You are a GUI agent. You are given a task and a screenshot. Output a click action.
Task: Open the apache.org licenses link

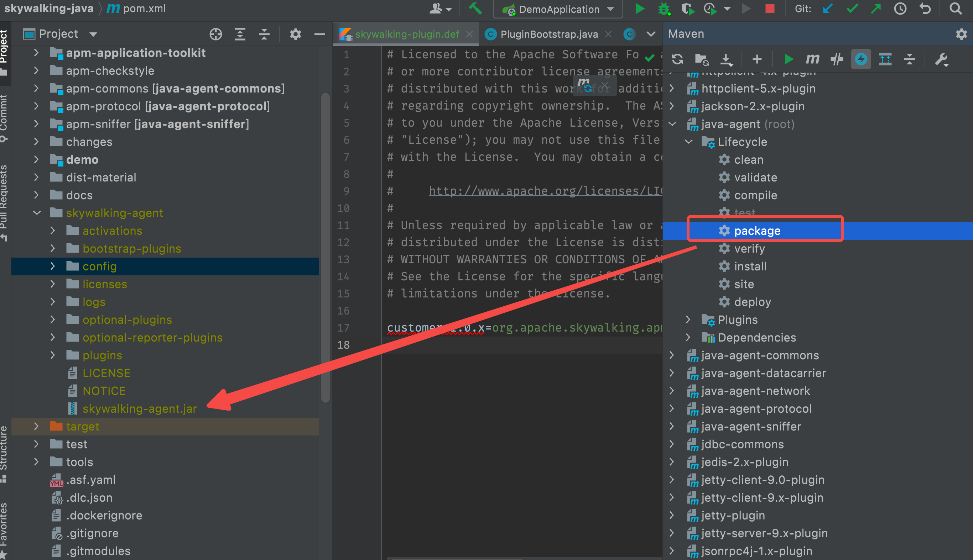point(545,191)
